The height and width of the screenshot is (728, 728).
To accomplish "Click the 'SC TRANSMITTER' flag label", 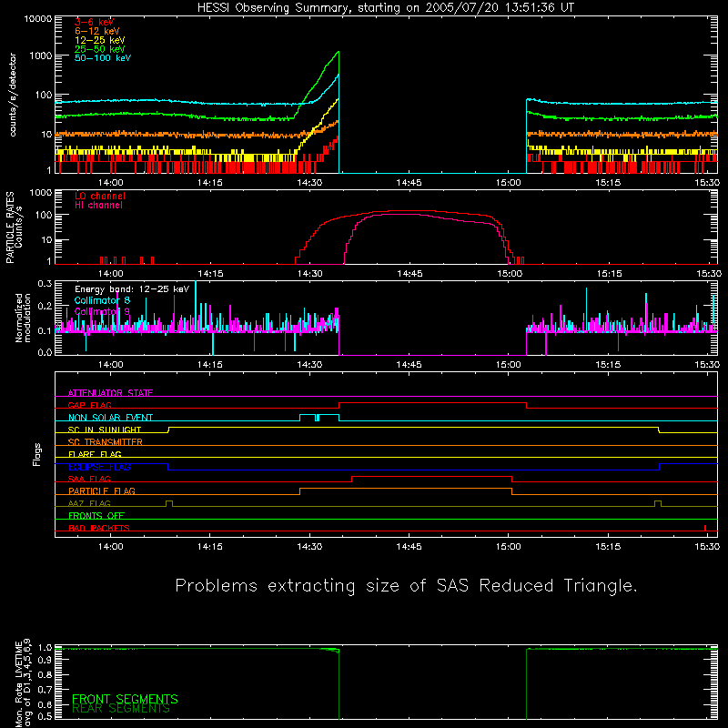I will [105, 442].
